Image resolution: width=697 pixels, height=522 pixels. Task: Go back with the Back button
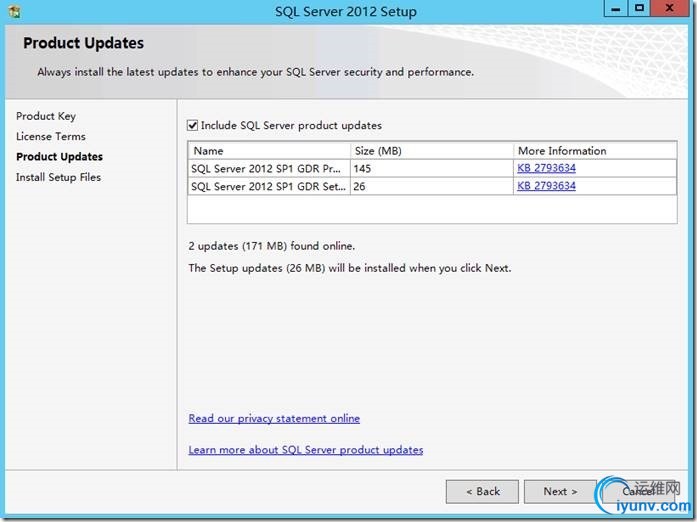pyautogui.click(x=482, y=491)
